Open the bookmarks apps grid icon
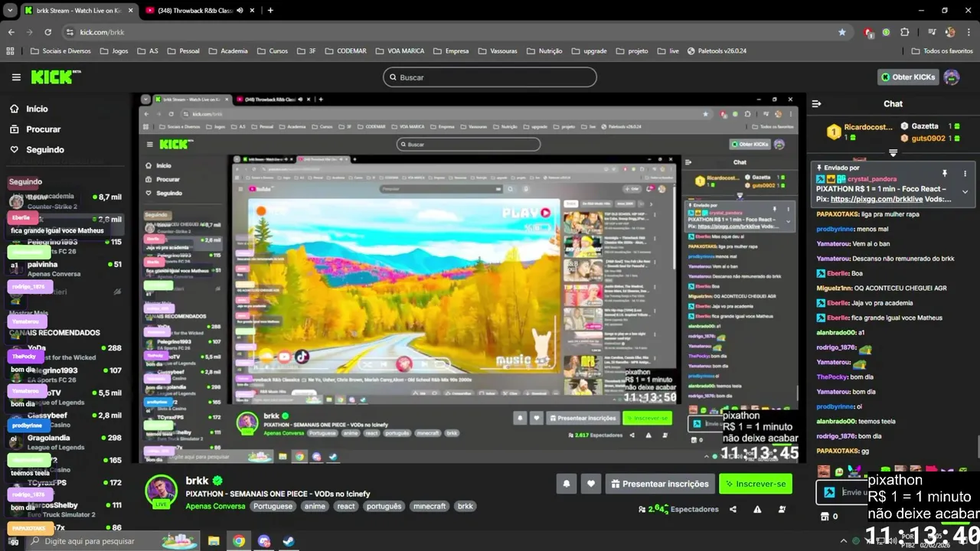 pos(10,51)
